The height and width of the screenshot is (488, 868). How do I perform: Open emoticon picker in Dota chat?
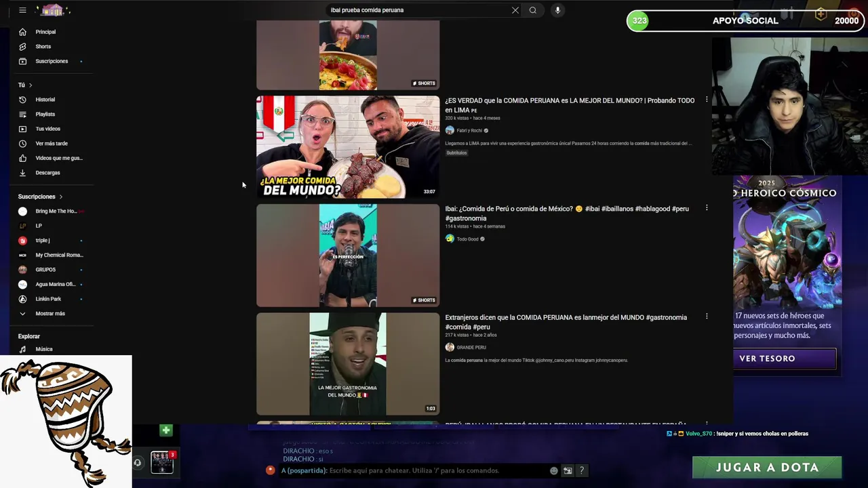point(554,470)
